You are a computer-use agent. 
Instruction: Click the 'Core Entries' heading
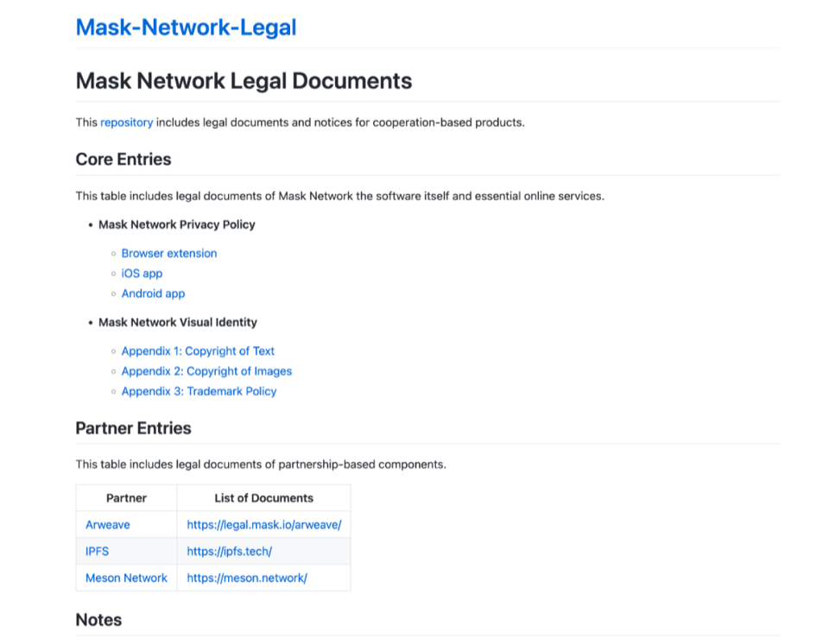[x=123, y=159]
